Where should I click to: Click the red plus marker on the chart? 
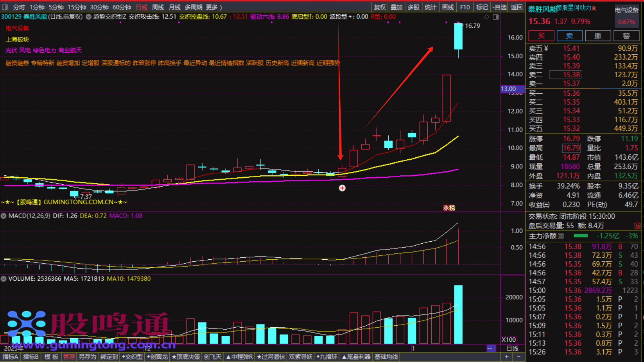(342, 188)
